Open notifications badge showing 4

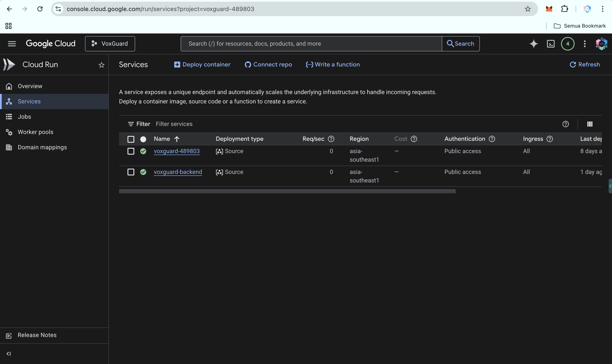coord(568,44)
